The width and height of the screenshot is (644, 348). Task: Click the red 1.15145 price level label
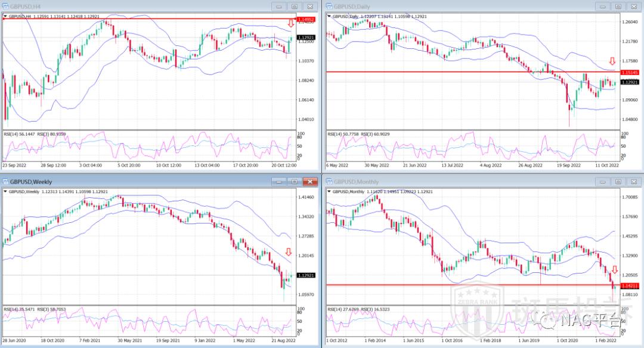(630, 72)
